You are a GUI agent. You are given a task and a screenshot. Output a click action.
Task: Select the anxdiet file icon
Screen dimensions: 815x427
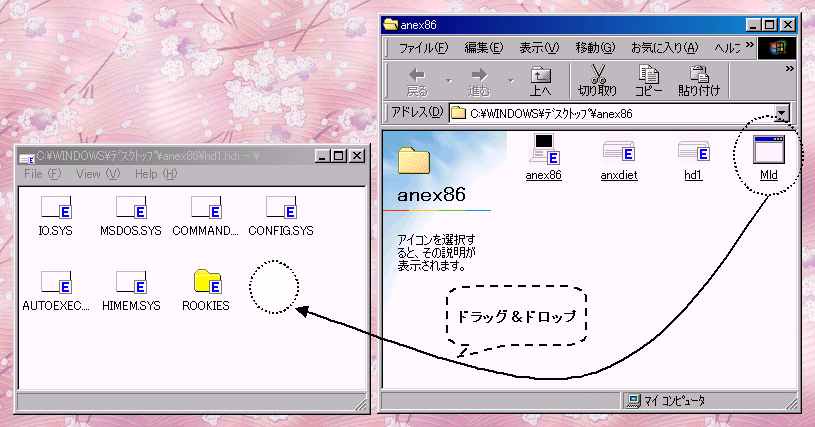[619, 152]
